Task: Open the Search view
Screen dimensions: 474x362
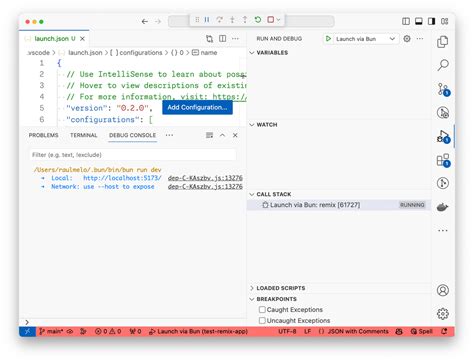Action: point(443,65)
